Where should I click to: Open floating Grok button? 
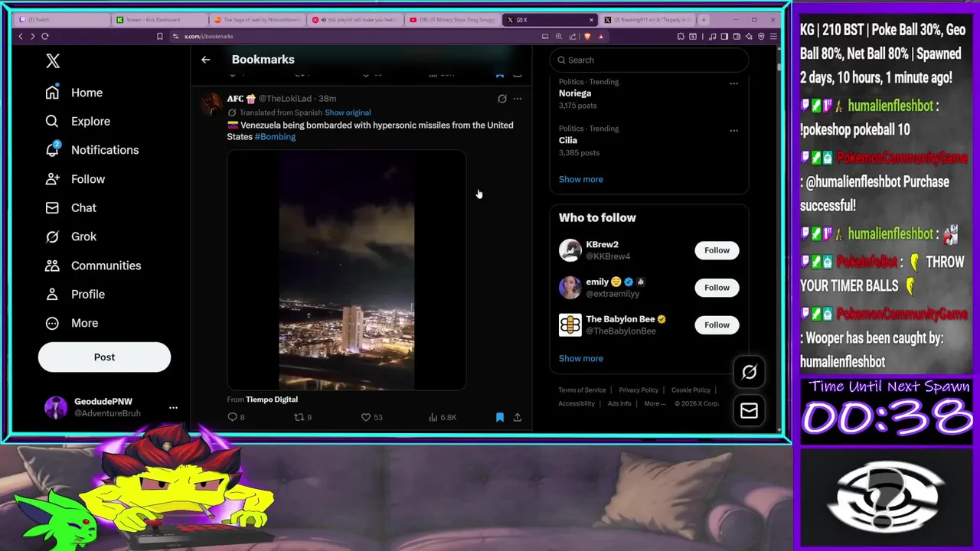[749, 372]
